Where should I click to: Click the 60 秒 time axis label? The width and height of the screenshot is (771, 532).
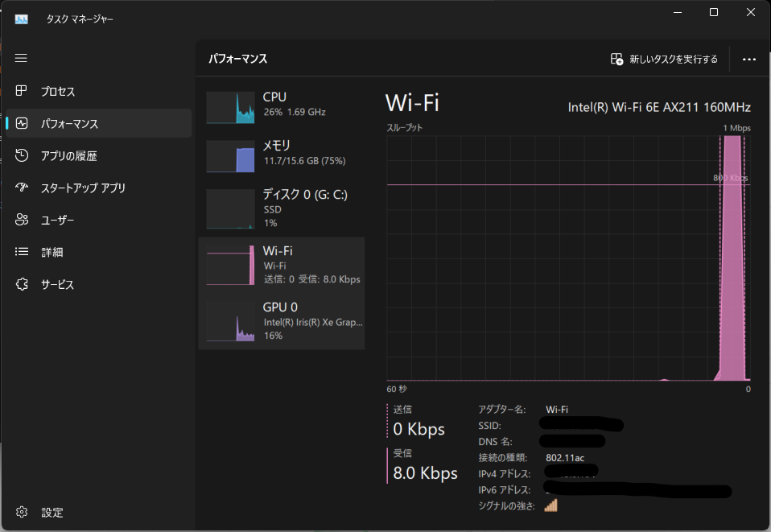tap(396, 389)
